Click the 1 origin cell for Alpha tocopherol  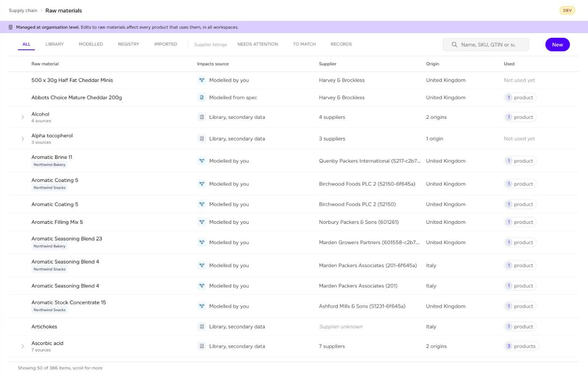434,139
